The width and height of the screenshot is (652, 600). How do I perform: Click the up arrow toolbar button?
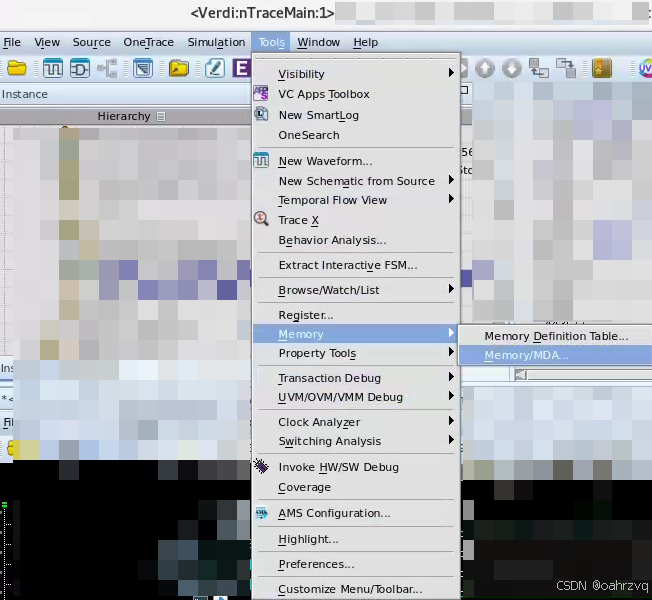point(485,68)
